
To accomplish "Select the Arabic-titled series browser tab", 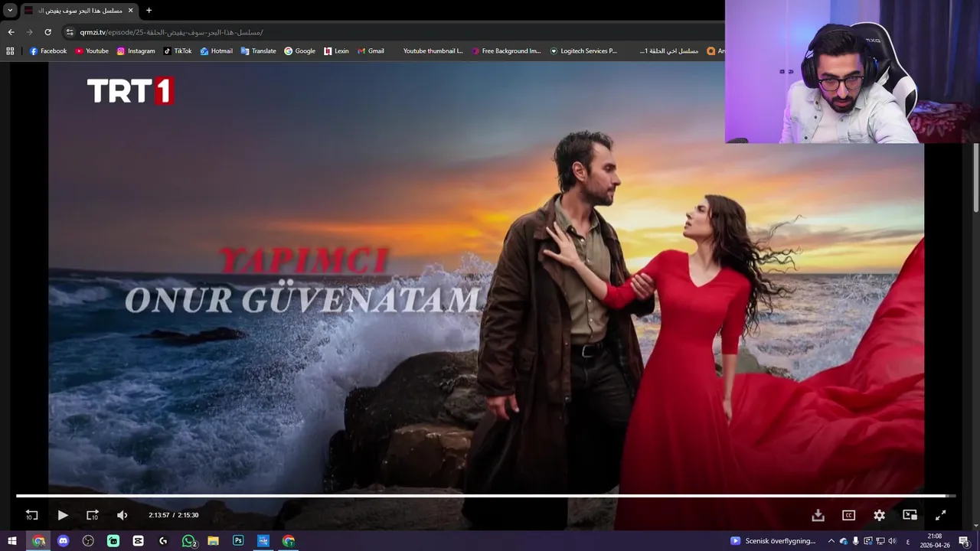I will coord(79,11).
